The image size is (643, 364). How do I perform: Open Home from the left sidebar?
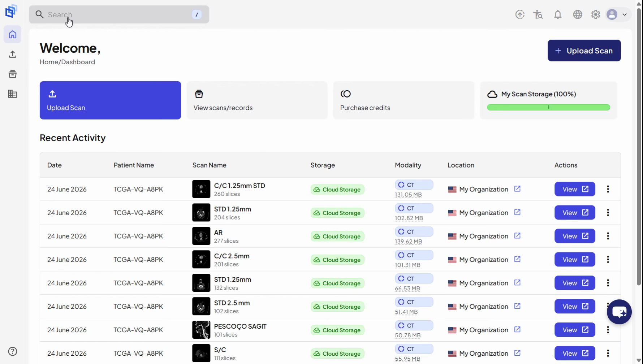coord(13,34)
